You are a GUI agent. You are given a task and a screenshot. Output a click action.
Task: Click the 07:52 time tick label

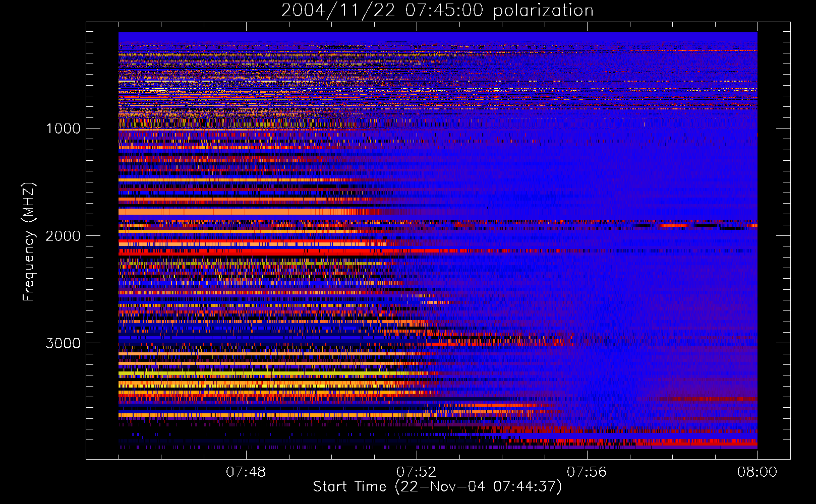(x=417, y=472)
